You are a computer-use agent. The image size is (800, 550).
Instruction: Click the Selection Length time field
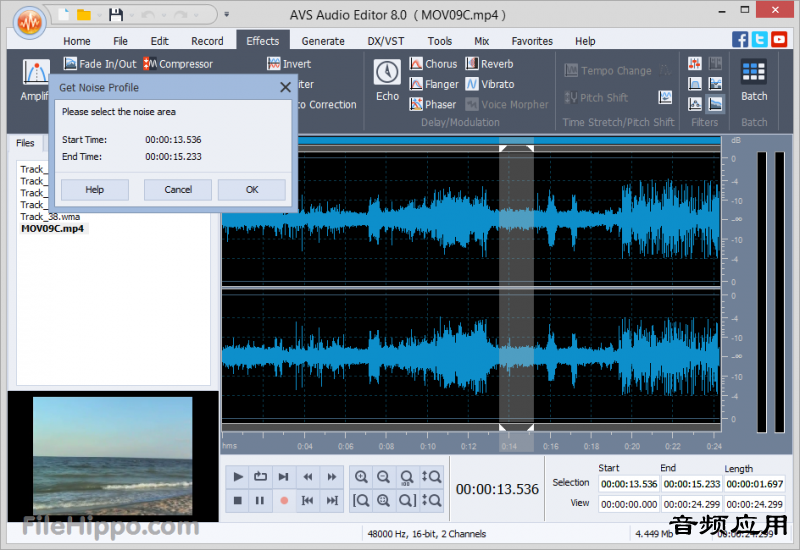[x=755, y=484]
